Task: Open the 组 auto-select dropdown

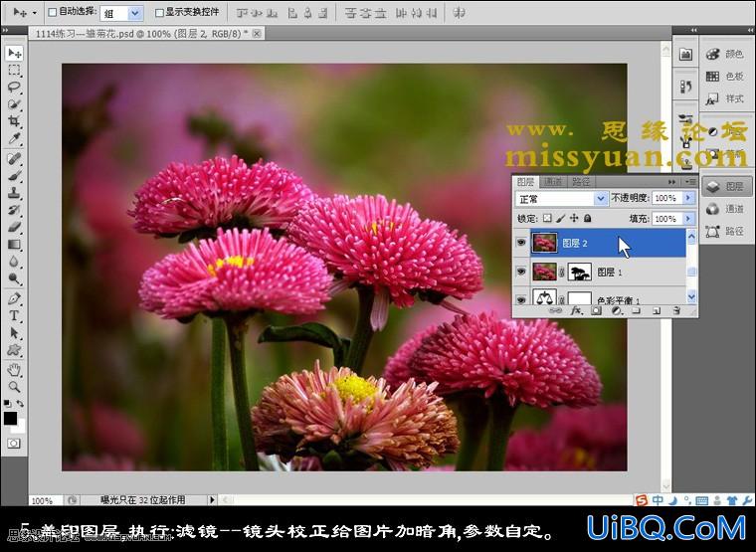Action: pos(135,13)
